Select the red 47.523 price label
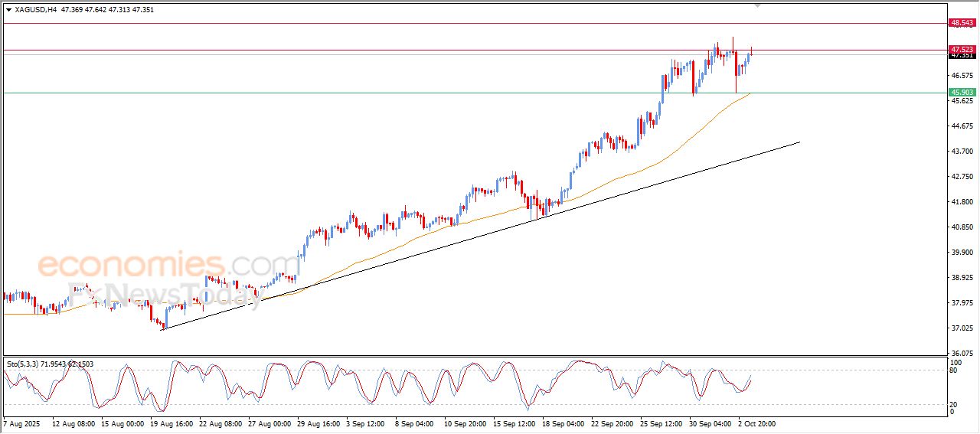This screenshot has height=434, width=980. (x=962, y=49)
